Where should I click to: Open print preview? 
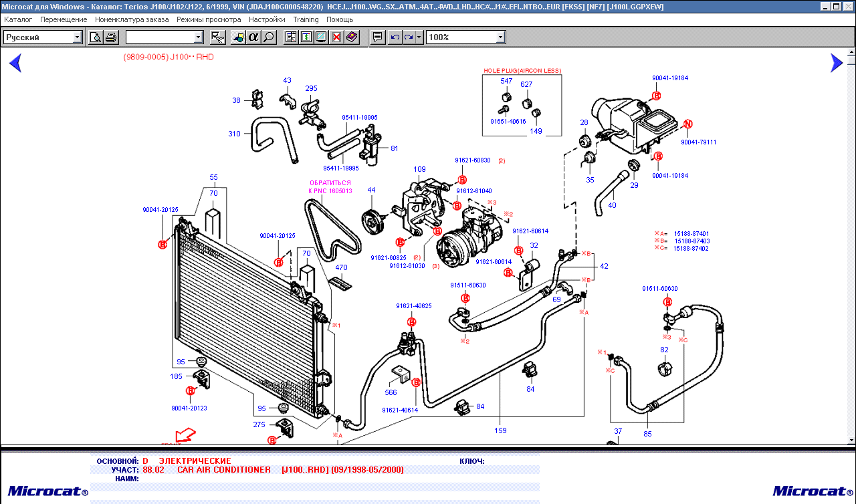click(x=96, y=37)
